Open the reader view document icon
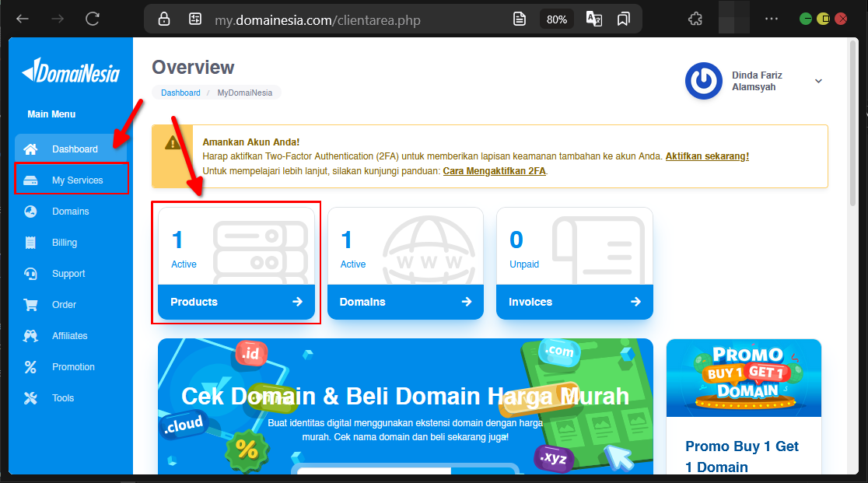Image resolution: width=868 pixels, height=483 pixels. 520,19
